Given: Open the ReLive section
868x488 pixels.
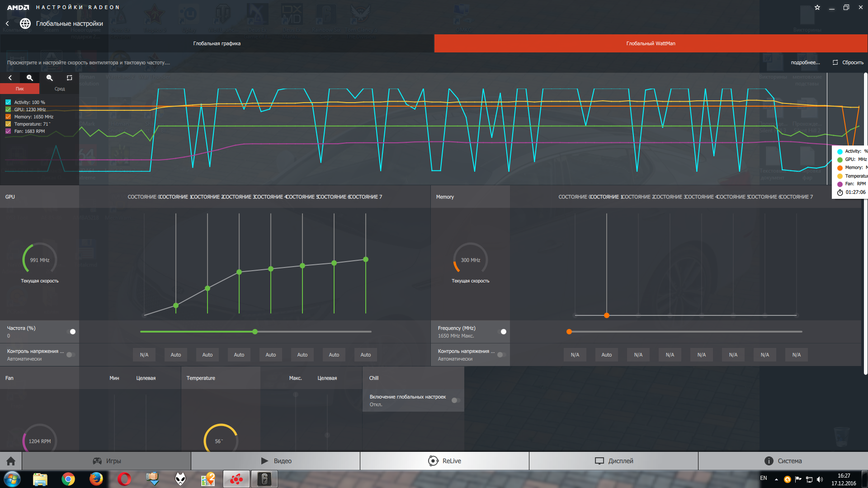Looking at the screenshot, I should [x=444, y=461].
